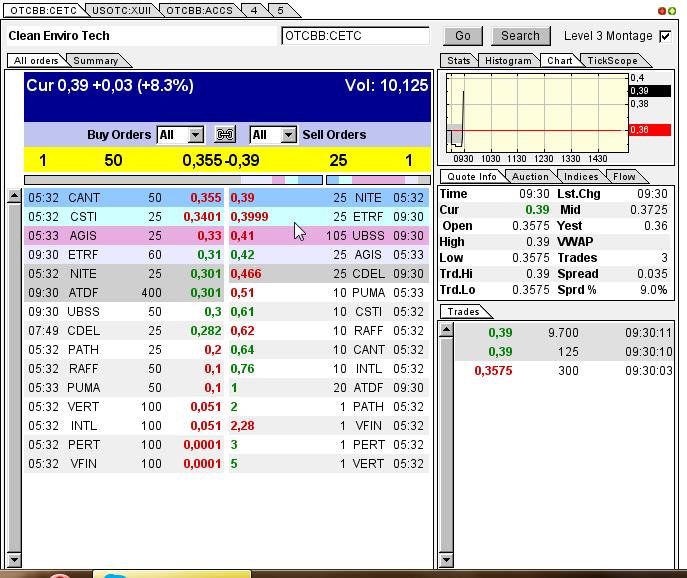Screen dimensions: 687x578
Task: Select the Summary tab
Action: (x=96, y=60)
